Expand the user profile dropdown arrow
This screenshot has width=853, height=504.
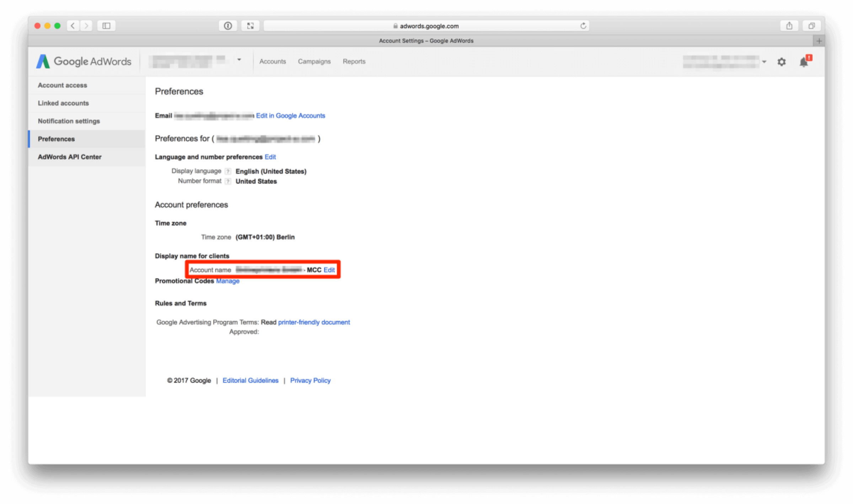764,62
